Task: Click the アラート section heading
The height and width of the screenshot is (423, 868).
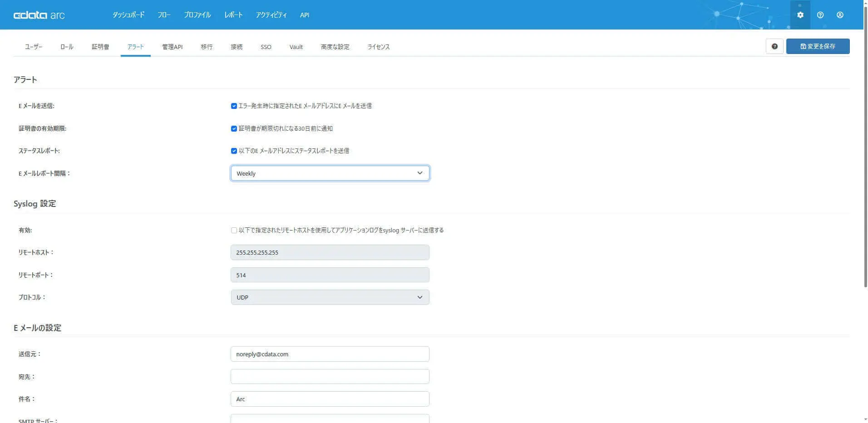Action: 25,79
